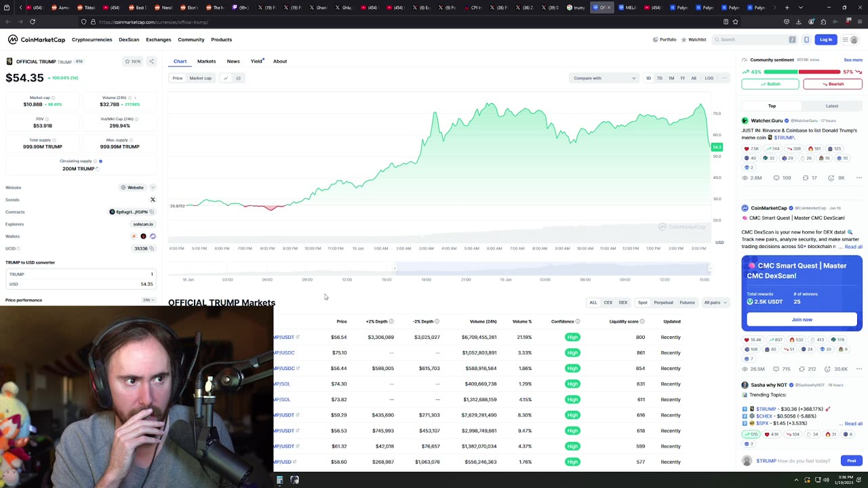The width and height of the screenshot is (868, 488).
Task: Add OFFICIAL TRUMP to watchlist via star
Action: pos(133,62)
